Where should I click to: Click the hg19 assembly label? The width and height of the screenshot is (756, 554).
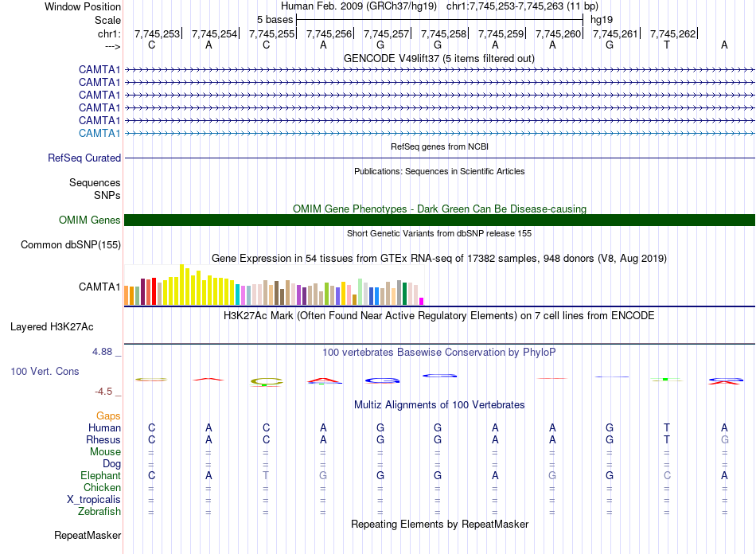[x=602, y=20]
